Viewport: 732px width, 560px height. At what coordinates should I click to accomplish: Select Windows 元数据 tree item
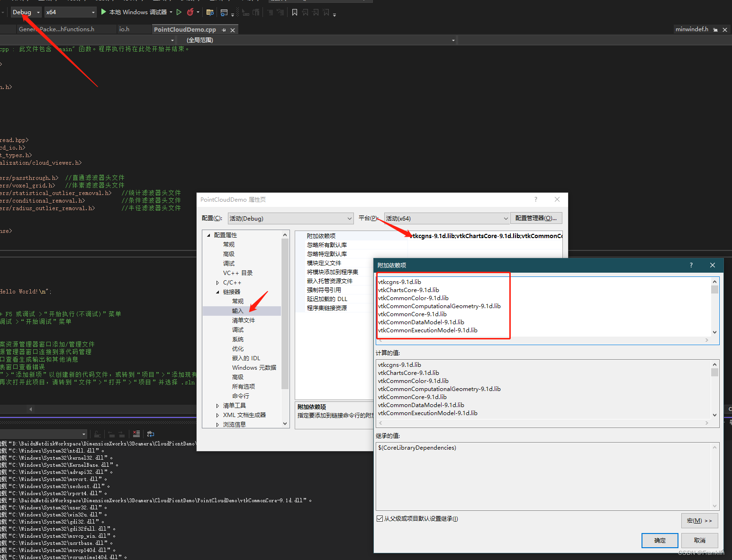coord(254,368)
